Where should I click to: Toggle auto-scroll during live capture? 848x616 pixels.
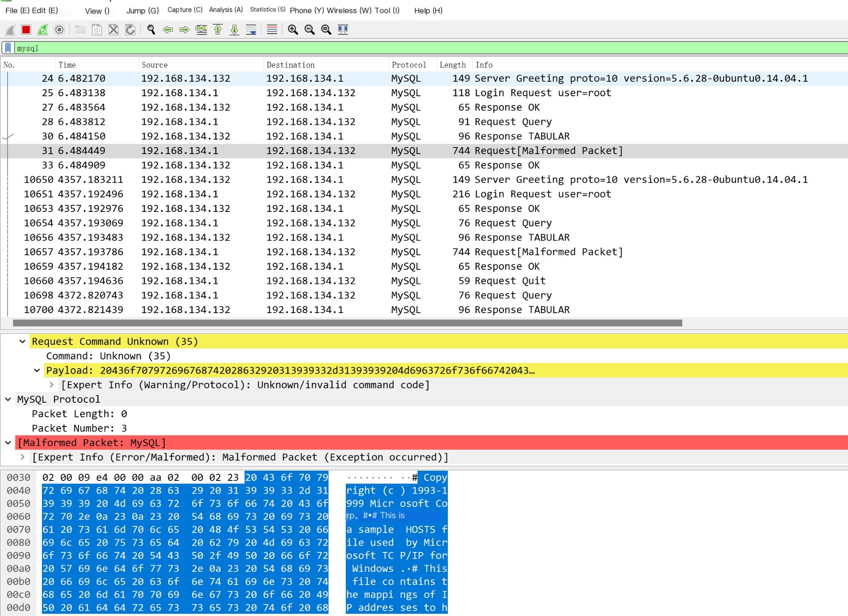(x=251, y=30)
